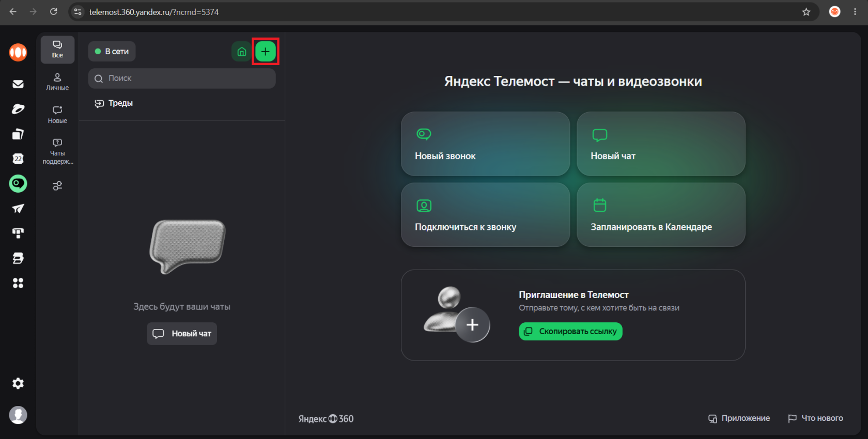Open Yandex Documents icon in sidebar
868x439 pixels.
18,134
